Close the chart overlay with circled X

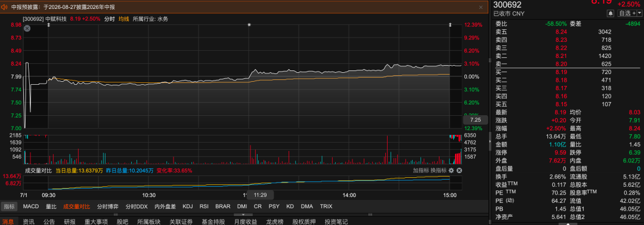(x=27, y=29)
